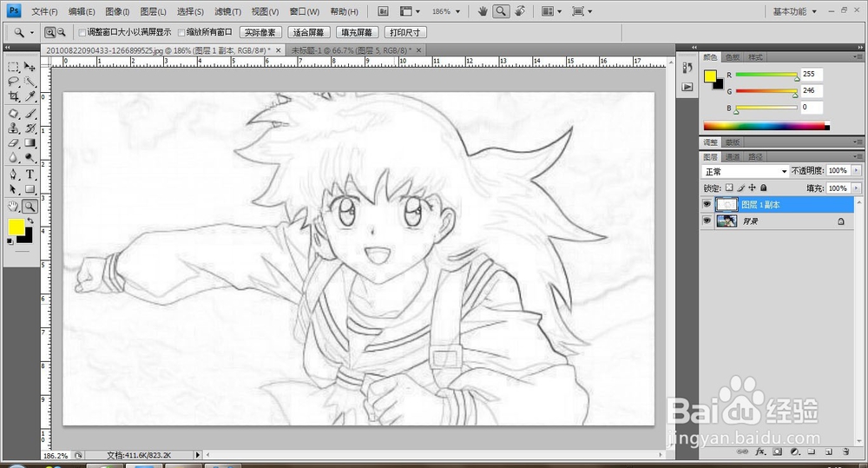Create a new layer group
Viewport: 868px width, 468px height.
812,452
